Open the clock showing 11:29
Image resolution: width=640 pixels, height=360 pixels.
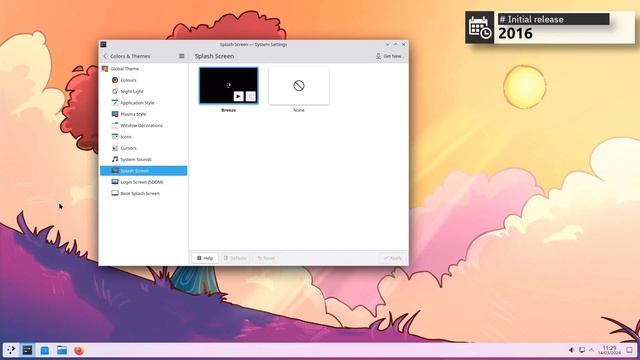point(609,350)
